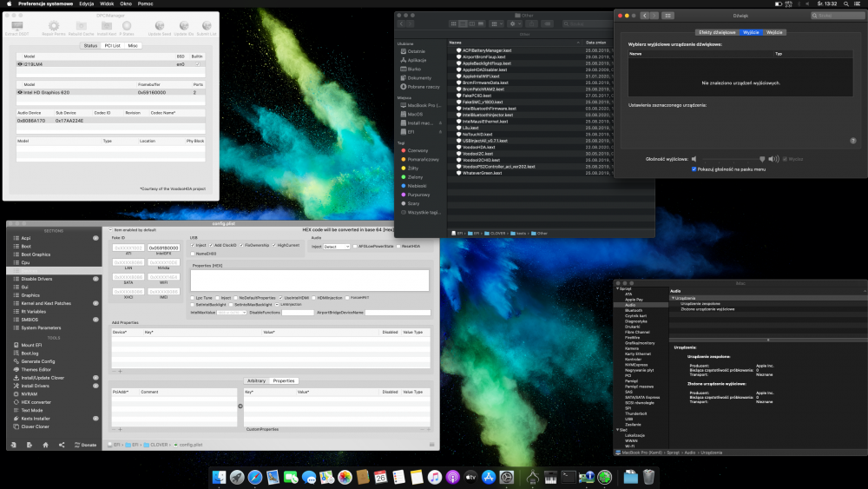The width and height of the screenshot is (868, 489).
Task: Select the Arbitrary segmented button
Action: tap(256, 381)
